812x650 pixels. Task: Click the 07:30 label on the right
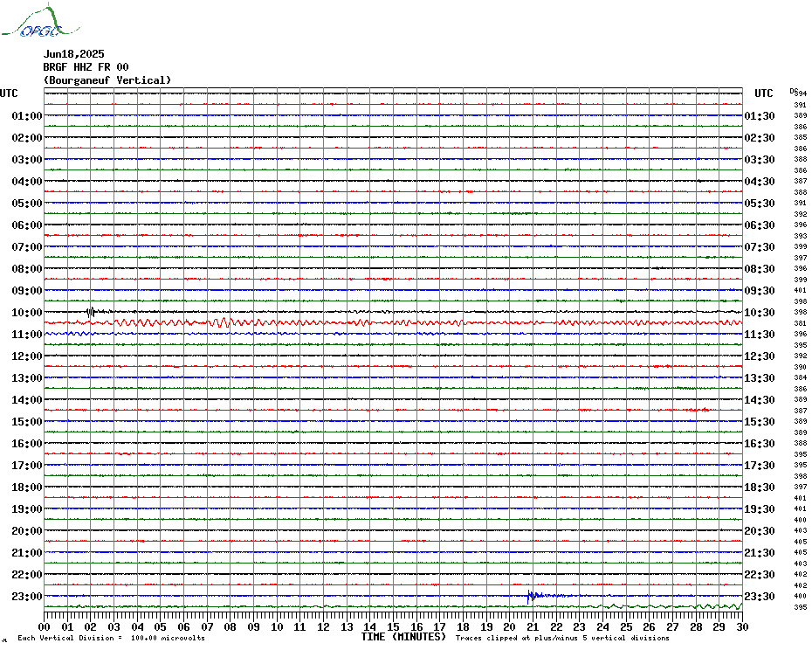click(760, 247)
